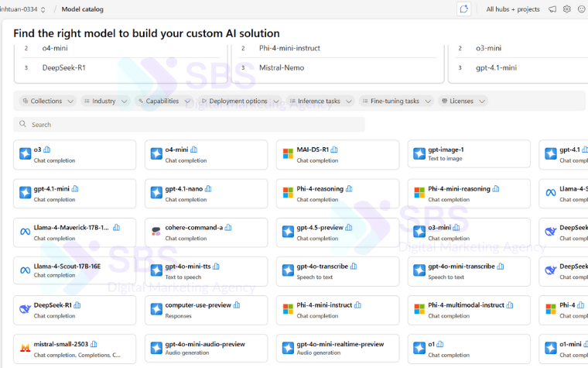Image resolution: width=588 pixels, height=368 pixels.
Task: Open the Capabilities filter dropdown
Action: [164, 101]
